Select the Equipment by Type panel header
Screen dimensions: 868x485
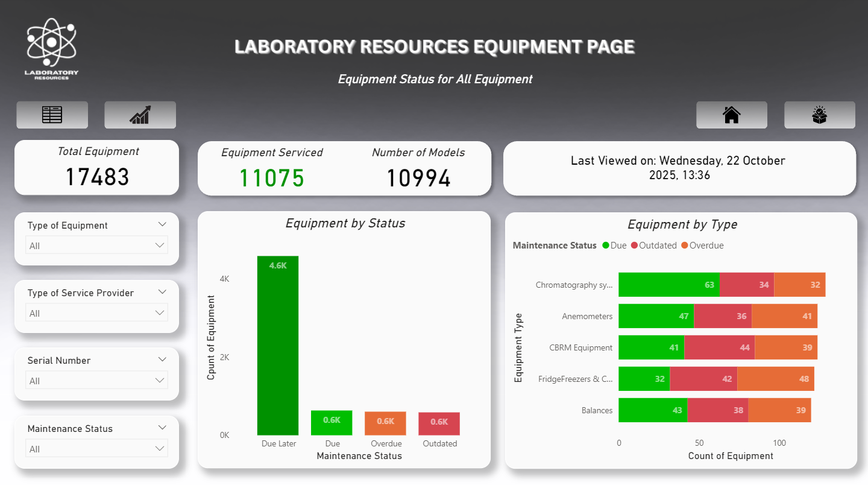tap(682, 224)
